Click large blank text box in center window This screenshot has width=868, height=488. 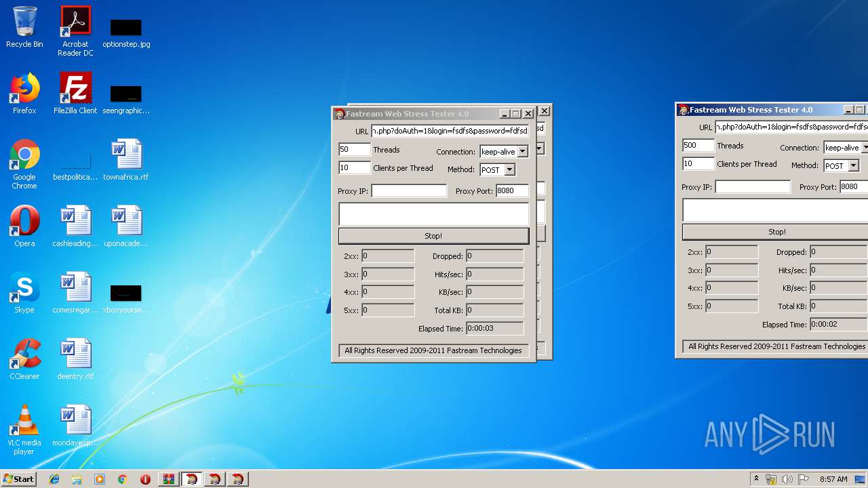pyautogui.click(x=433, y=213)
